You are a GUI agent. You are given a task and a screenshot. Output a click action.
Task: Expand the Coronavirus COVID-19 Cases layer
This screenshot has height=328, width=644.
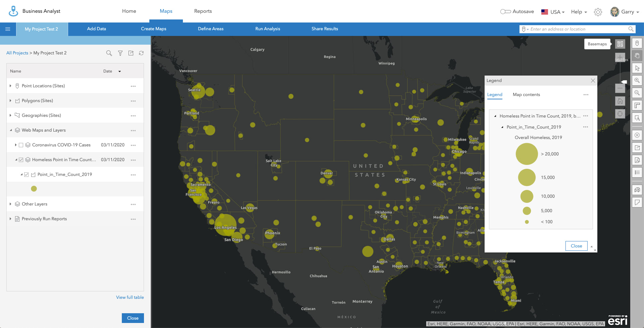(16, 145)
